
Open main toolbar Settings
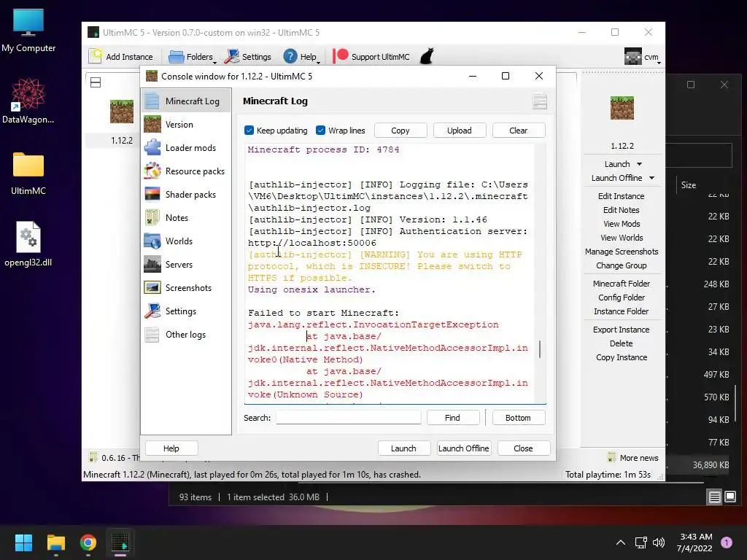[x=248, y=57]
